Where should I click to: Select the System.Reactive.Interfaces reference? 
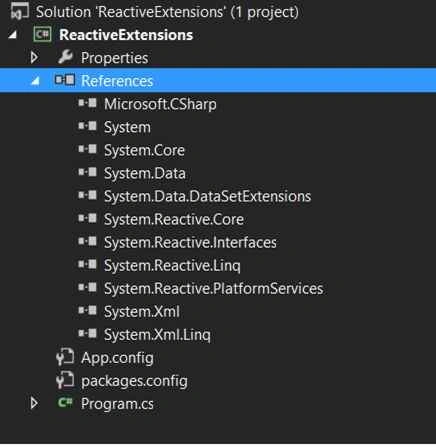[x=190, y=242]
